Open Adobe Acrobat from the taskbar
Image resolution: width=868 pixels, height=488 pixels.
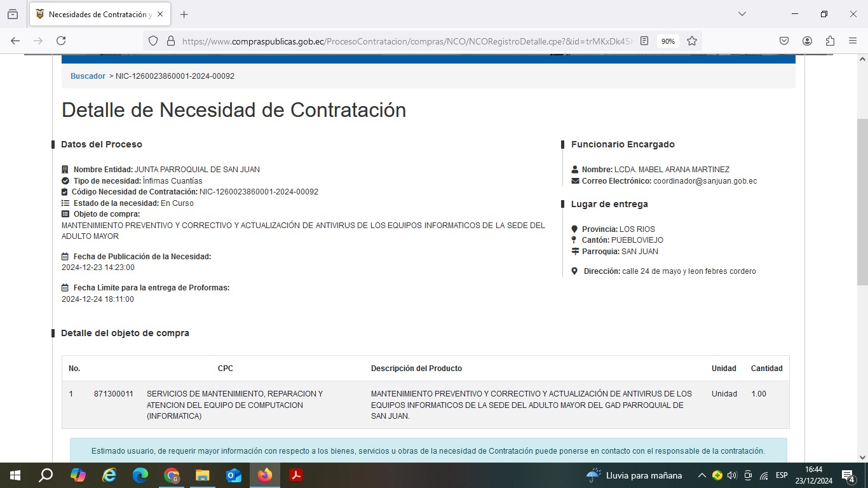click(x=295, y=475)
